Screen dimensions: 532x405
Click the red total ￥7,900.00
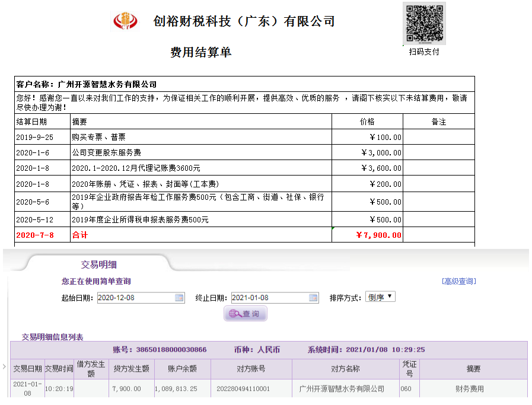click(x=378, y=235)
